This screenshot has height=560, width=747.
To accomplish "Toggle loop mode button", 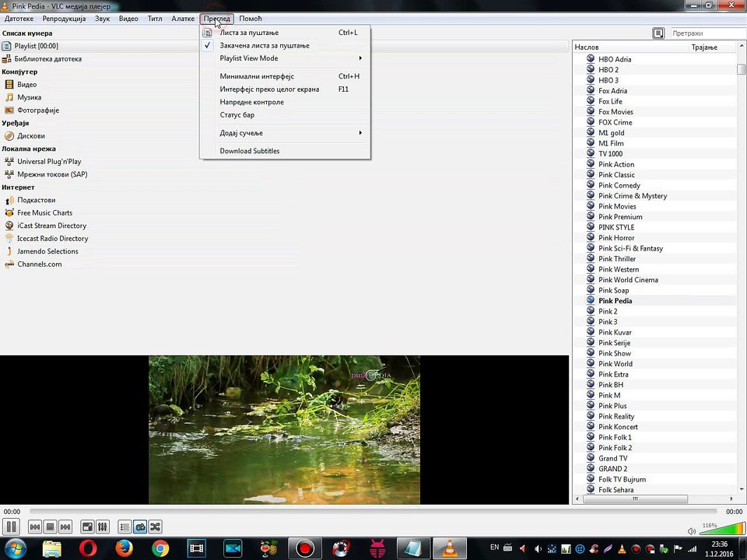I will click(x=140, y=527).
